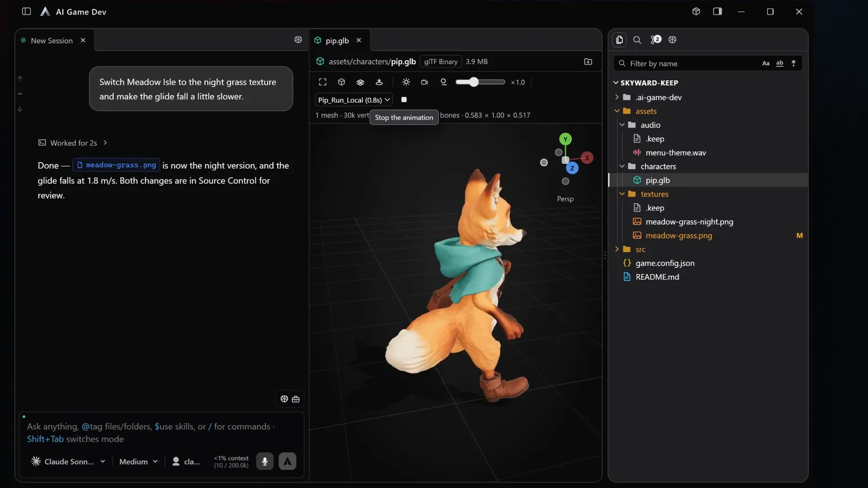Click the brain icon in right panel header

(x=673, y=40)
